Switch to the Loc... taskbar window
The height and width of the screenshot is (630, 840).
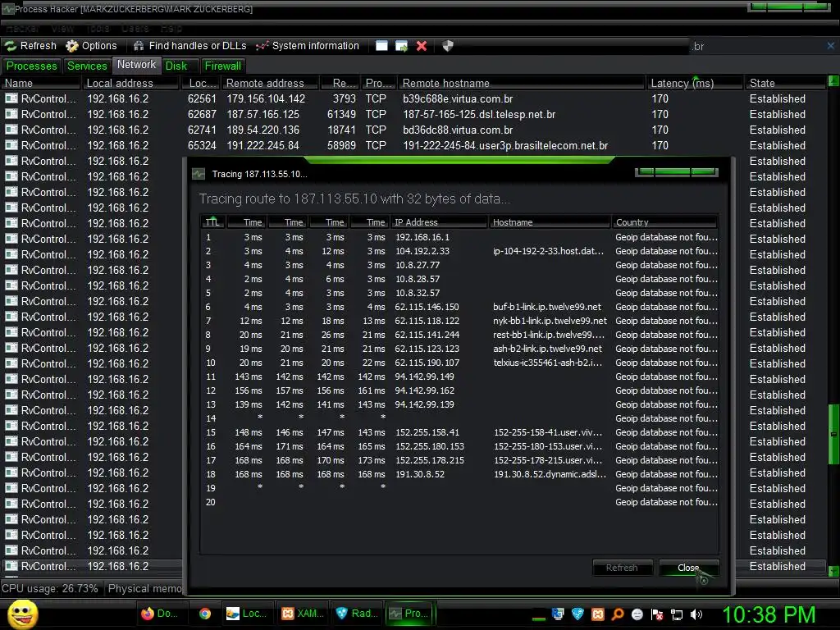pyautogui.click(x=246, y=614)
